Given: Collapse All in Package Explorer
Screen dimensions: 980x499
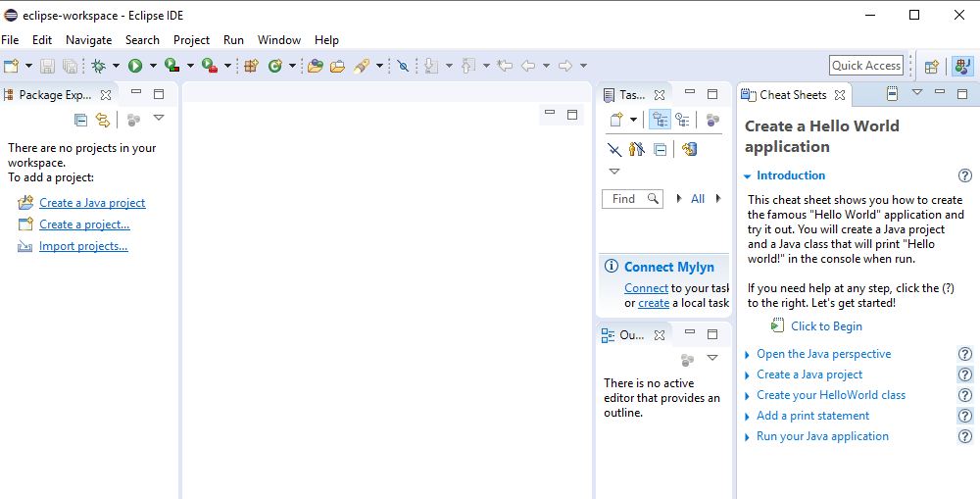Looking at the screenshot, I should (80, 120).
